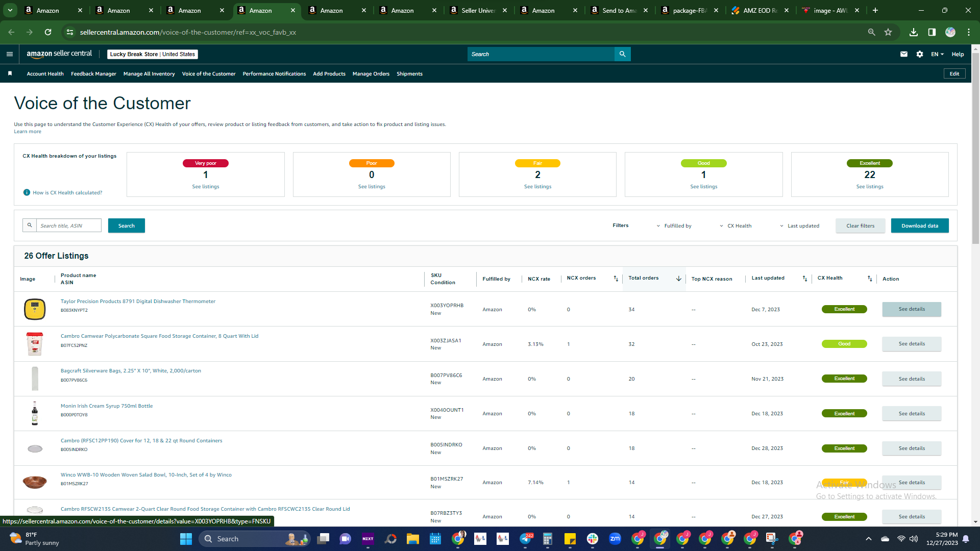Click Clear filters button
This screenshot has width=980, height=551.
coord(861,226)
